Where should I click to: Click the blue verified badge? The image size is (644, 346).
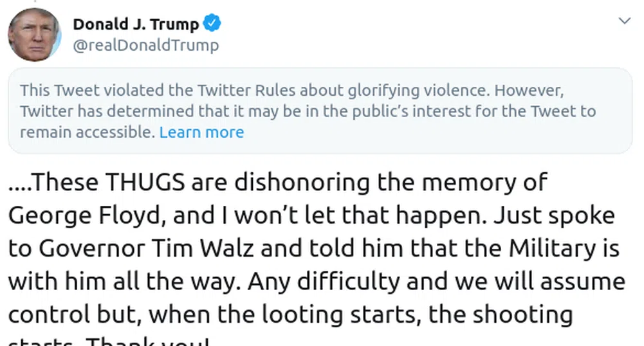tap(212, 24)
